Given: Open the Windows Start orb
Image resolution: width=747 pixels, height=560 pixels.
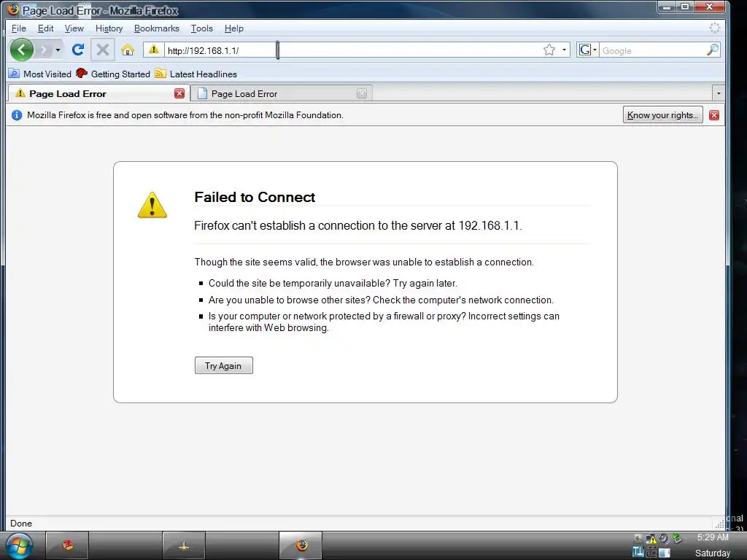Looking at the screenshot, I should (x=18, y=546).
